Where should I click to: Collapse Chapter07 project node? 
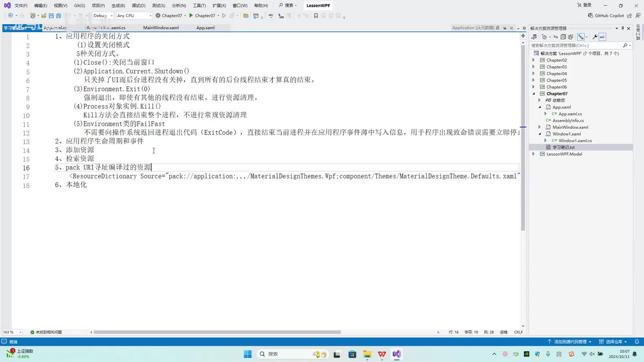534,94
